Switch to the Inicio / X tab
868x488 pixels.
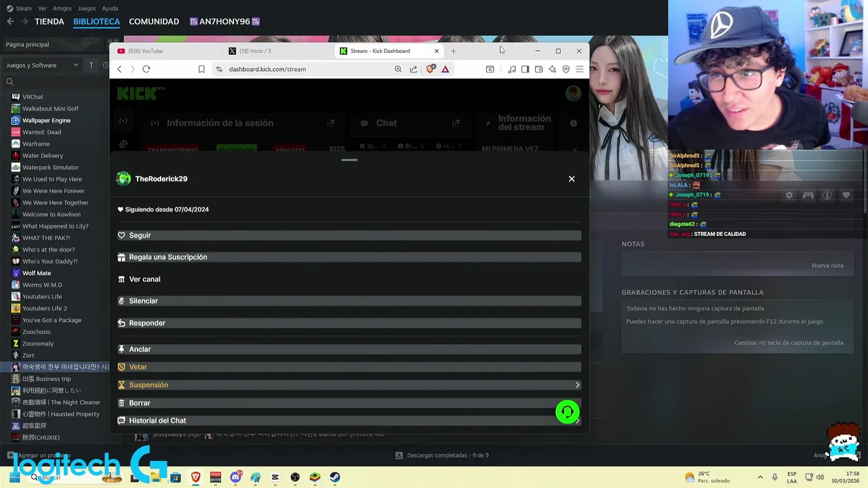pyautogui.click(x=278, y=51)
